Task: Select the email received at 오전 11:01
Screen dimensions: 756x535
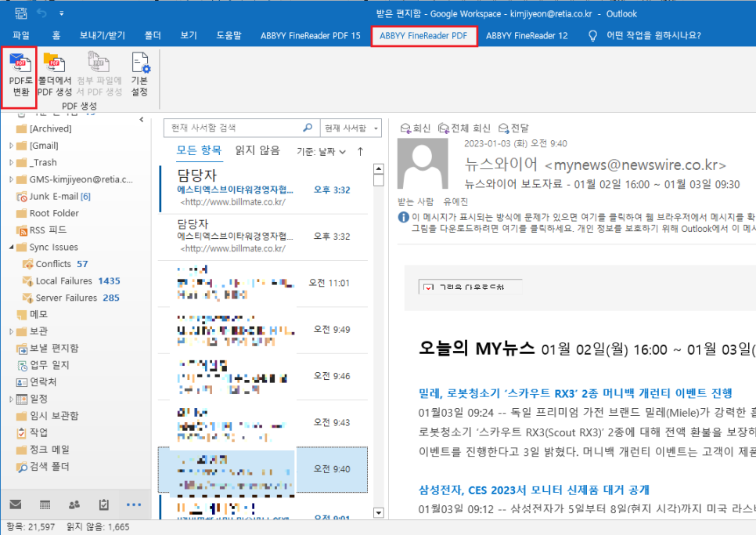Action: pyautogui.click(x=263, y=283)
